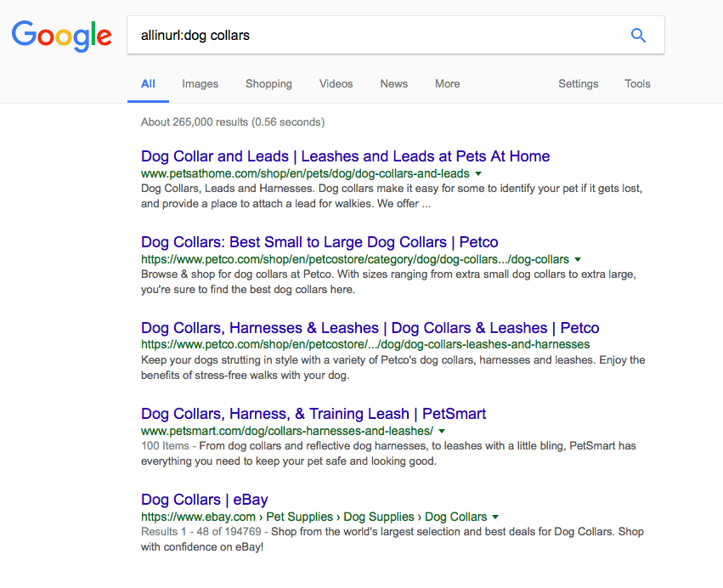Open dropdown arrow next to eBay result URL

tap(494, 517)
